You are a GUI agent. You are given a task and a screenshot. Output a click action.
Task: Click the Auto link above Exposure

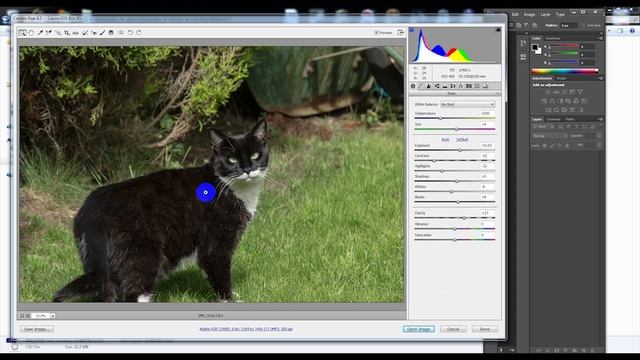point(445,140)
